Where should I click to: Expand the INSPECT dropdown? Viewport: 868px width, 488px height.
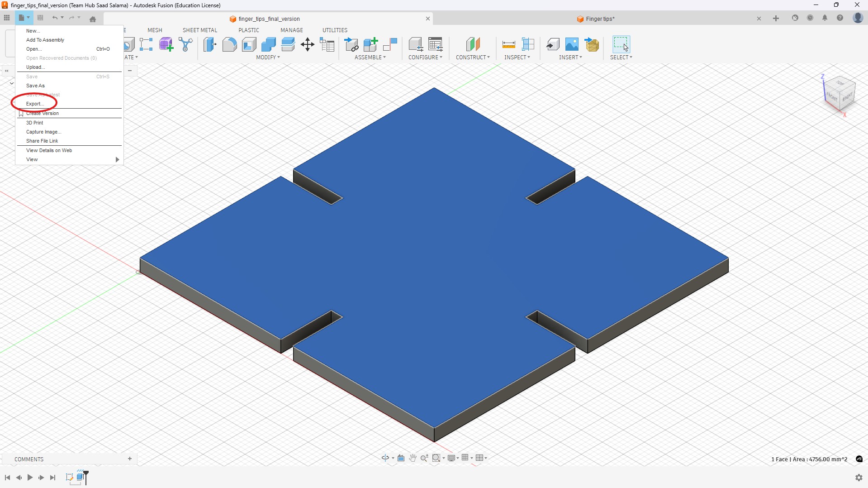click(x=517, y=57)
